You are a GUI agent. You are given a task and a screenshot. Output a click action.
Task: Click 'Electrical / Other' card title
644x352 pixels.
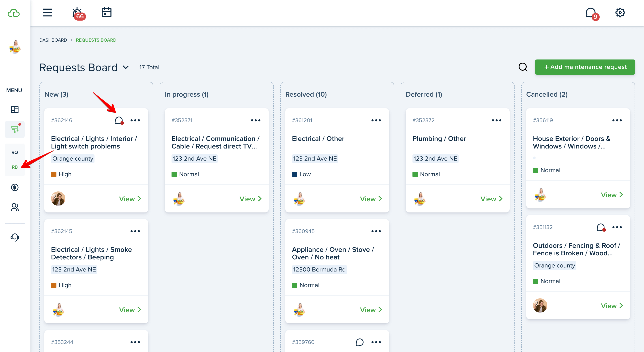[318, 139]
